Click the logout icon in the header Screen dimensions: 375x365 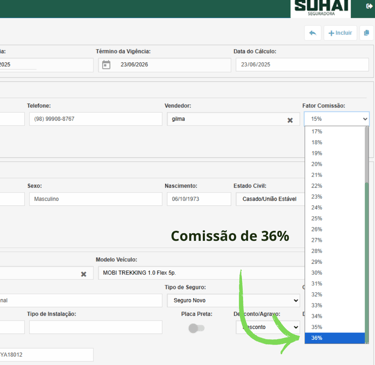(369, 6)
